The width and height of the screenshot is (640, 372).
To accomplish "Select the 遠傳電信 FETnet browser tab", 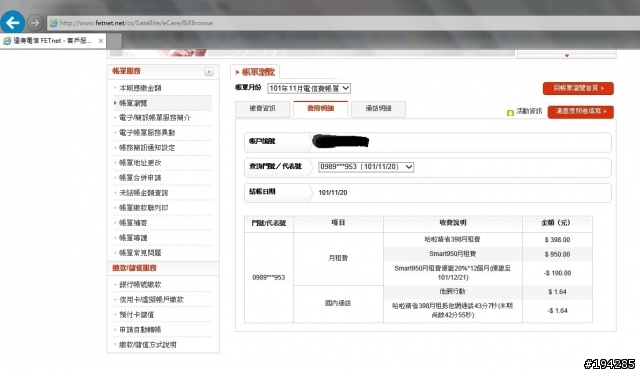I will (53, 41).
